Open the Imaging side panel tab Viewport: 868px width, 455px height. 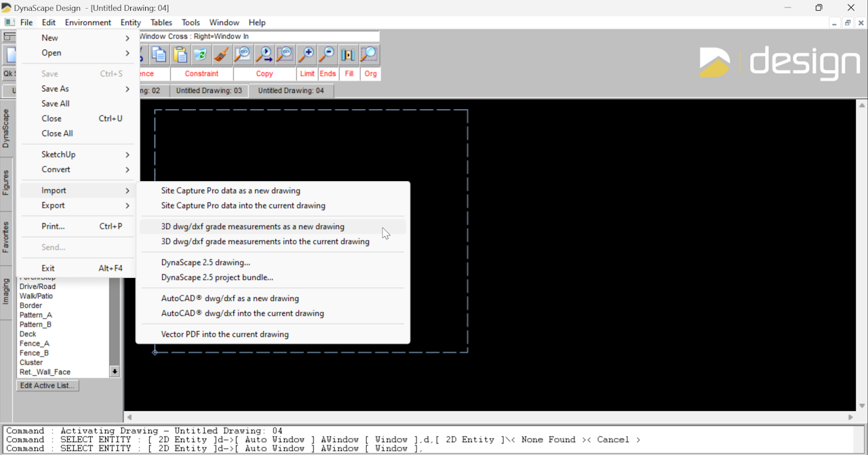[x=6, y=291]
